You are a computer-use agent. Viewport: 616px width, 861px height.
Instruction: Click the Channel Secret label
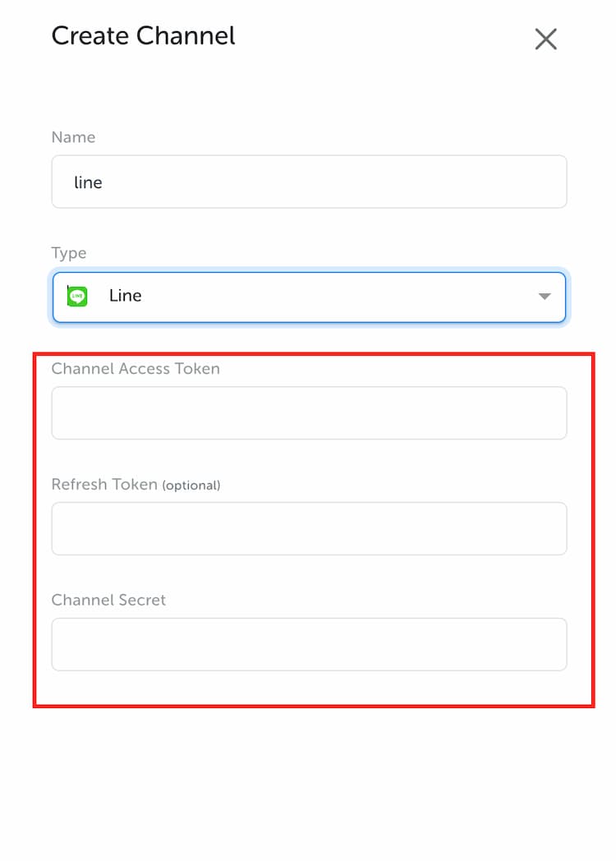point(108,600)
